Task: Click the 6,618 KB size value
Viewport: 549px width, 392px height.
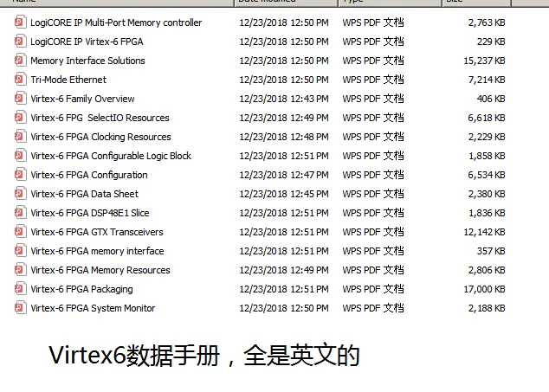Action: point(487,118)
